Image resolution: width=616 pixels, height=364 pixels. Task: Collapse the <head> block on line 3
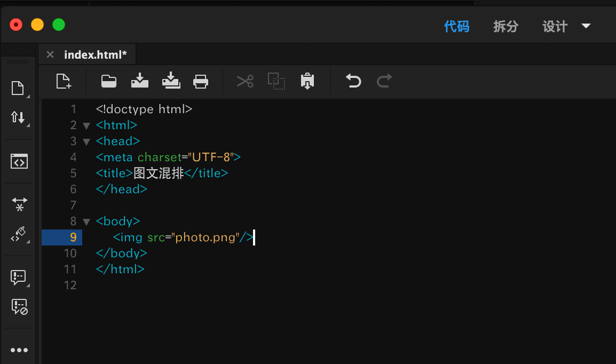(x=86, y=142)
